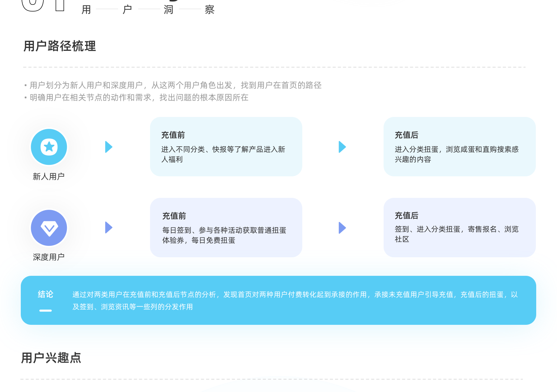This screenshot has width=557, height=392.
Task: Click the 洞 character in the header subtitle
Action: (x=169, y=10)
